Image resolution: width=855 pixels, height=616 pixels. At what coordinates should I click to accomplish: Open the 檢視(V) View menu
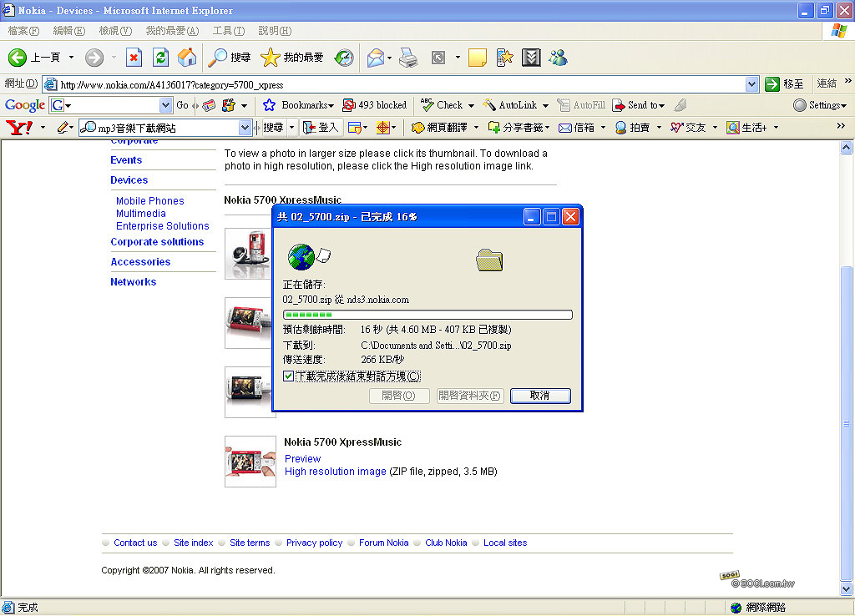pyautogui.click(x=115, y=31)
